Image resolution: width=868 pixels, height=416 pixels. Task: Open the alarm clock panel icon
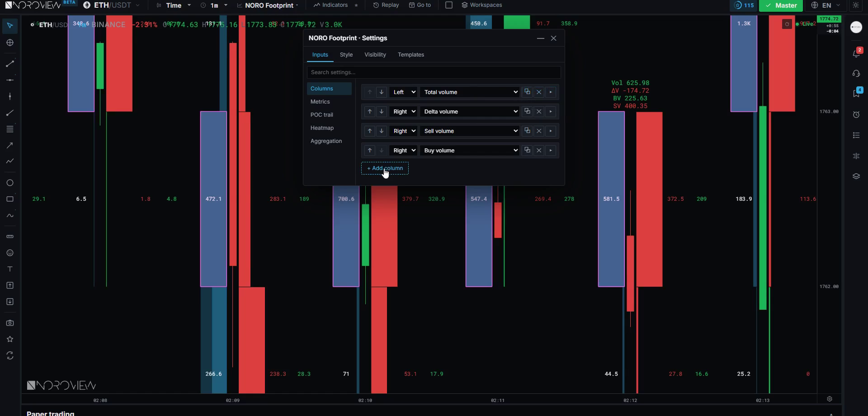click(x=856, y=114)
